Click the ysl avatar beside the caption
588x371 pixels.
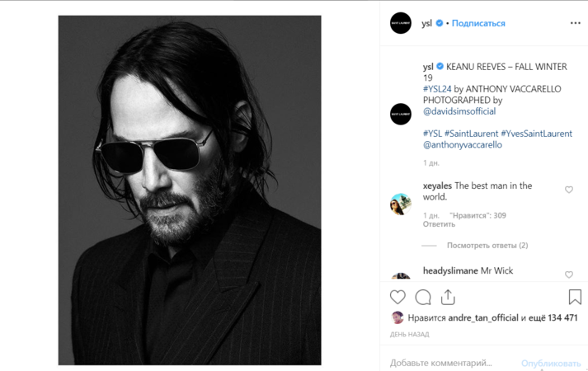[x=401, y=114]
